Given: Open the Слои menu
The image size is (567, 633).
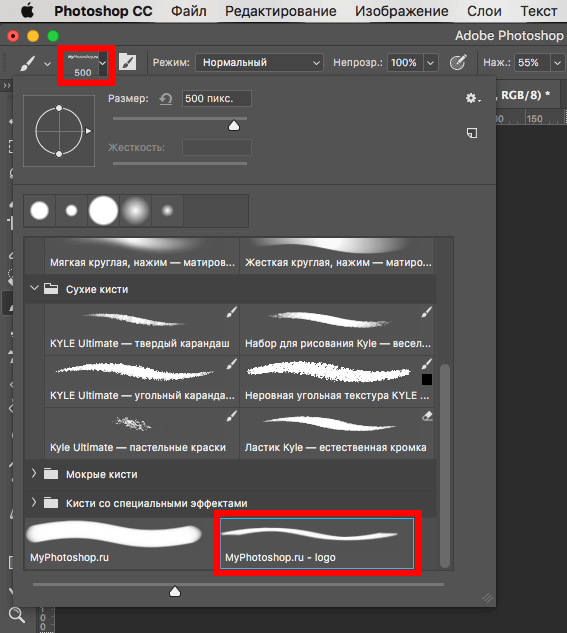Looking at the screenshot, I should 484,11.
